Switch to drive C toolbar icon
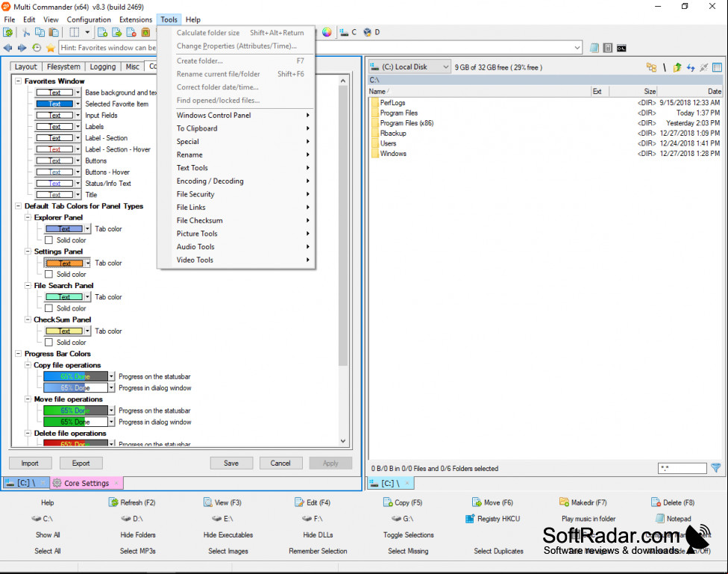Image resolution: width=728 pixels, height=574 pixels. 348,32
